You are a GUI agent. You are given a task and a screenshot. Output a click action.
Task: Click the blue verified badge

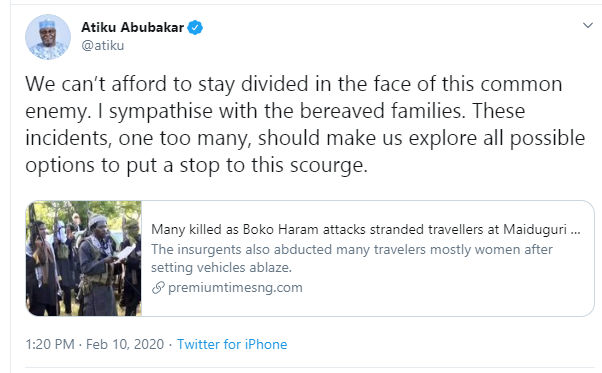(195, 28)
